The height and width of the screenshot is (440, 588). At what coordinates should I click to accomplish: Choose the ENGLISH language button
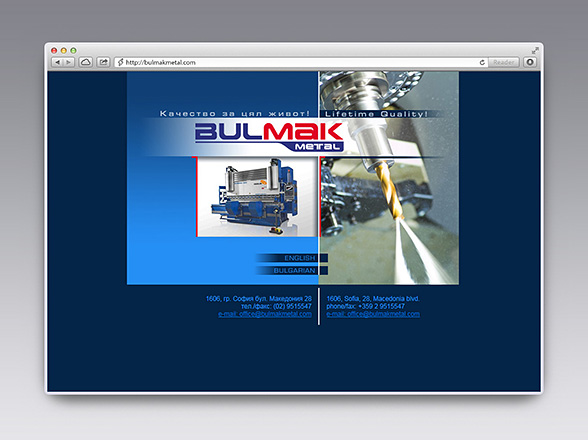click(292, 258)
